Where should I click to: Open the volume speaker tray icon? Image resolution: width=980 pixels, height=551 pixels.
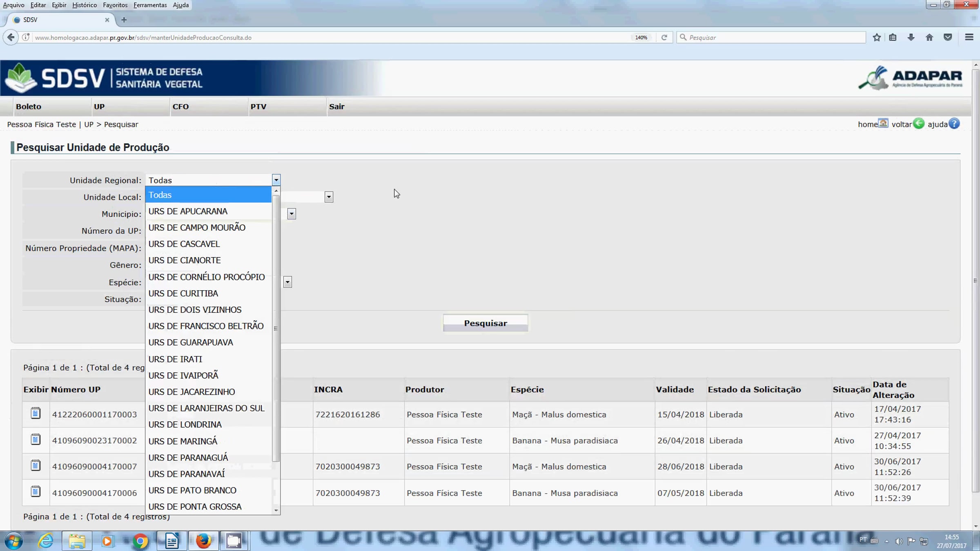click(899, 541)
